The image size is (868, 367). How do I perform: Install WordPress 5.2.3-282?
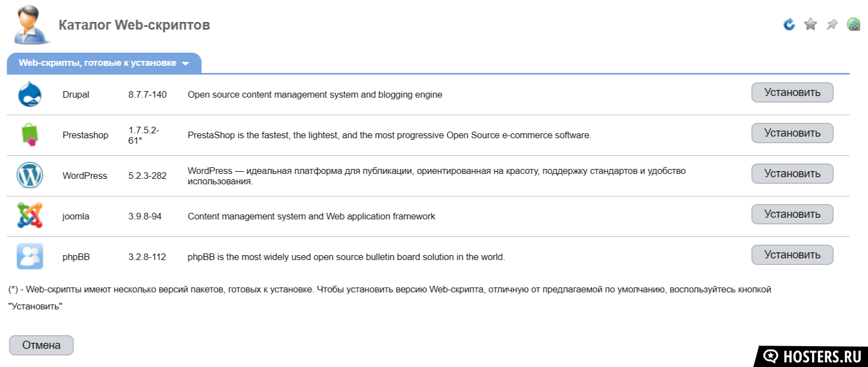[x=792, y=174]
